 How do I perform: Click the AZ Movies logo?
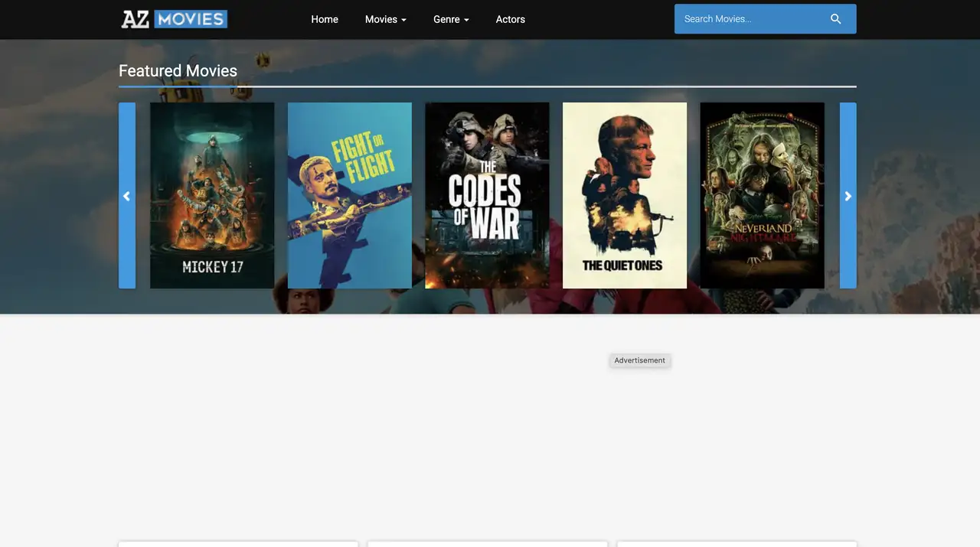coord(174,19)
